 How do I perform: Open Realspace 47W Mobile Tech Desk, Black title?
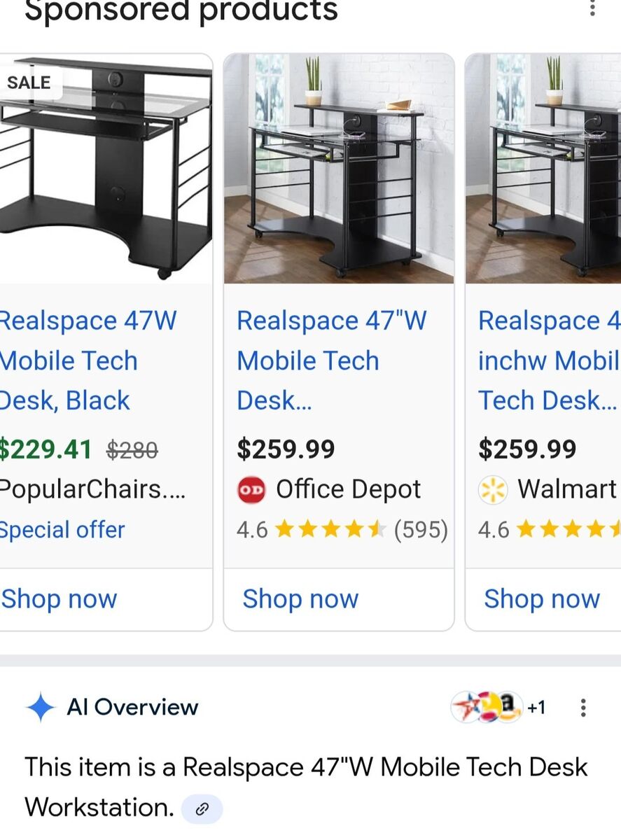click(x=88, y=360)
